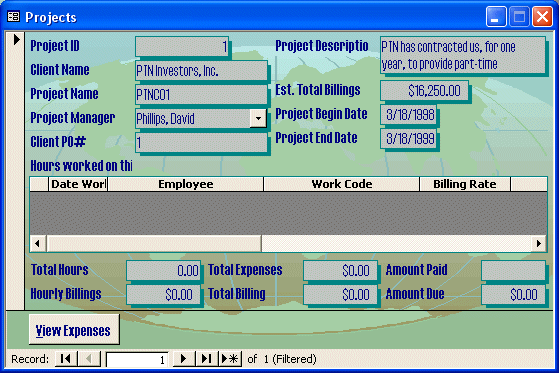Select the Work Code column header

tap(342, 184)
